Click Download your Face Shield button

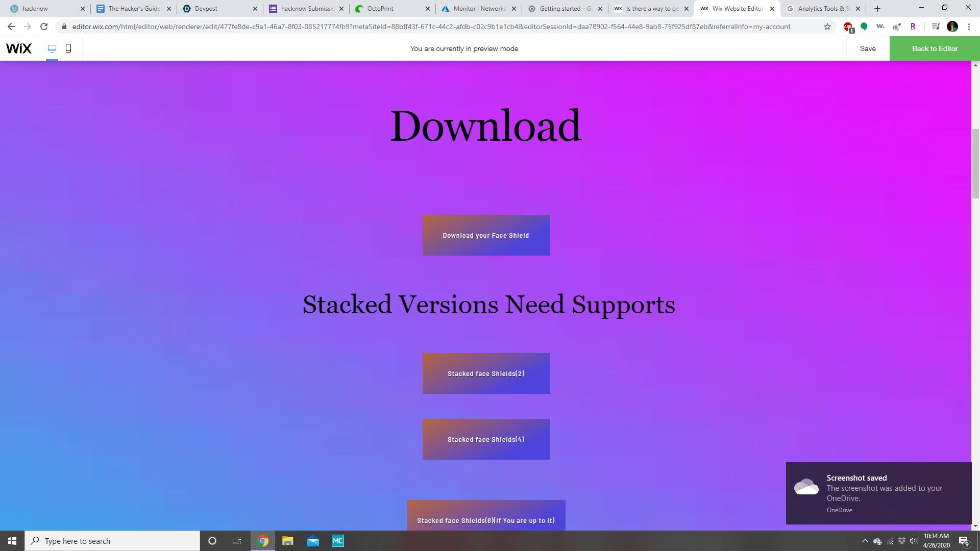tap(486, 235)
